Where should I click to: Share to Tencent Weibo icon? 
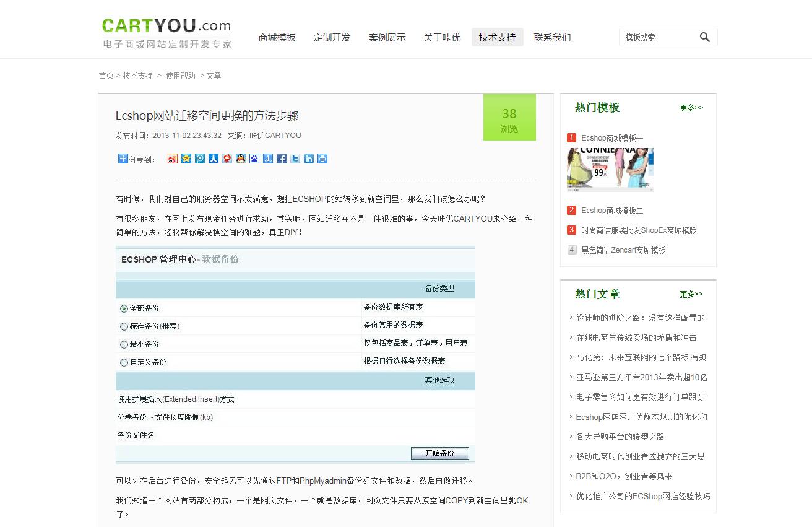pyautogui.click(x=200, y=159)
